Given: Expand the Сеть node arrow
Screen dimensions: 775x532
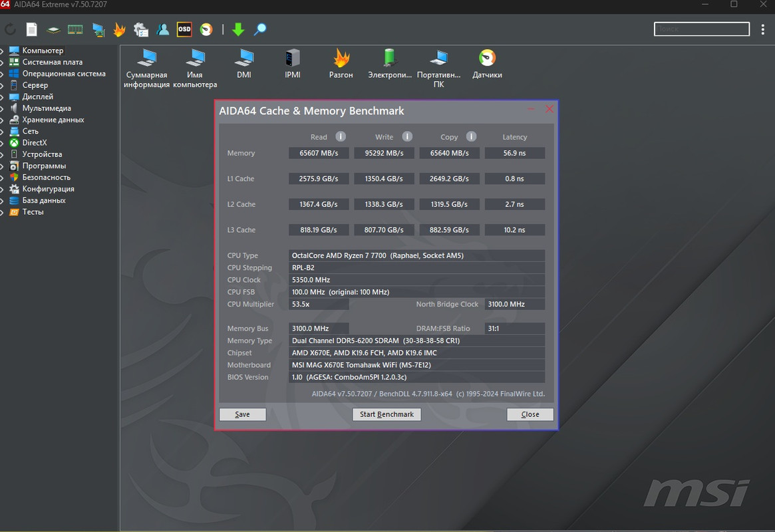Looking at the screenshot, I should click(x=2, y=132).
